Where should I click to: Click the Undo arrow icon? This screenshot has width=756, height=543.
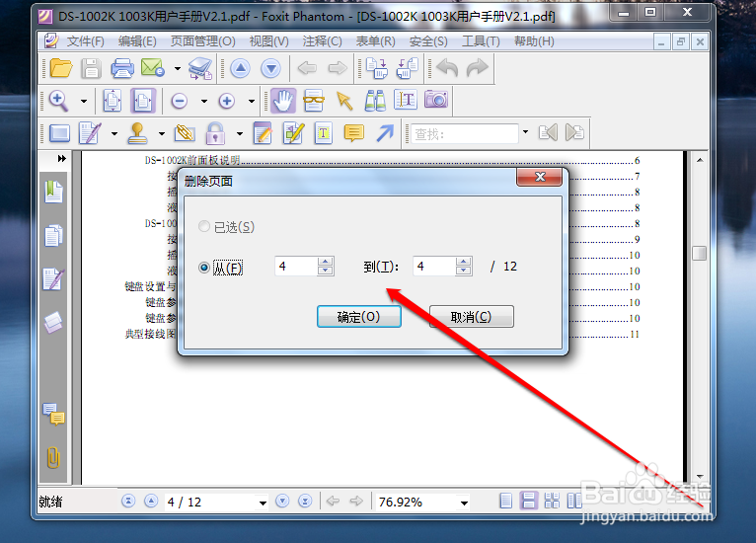[x=446, y=68]
